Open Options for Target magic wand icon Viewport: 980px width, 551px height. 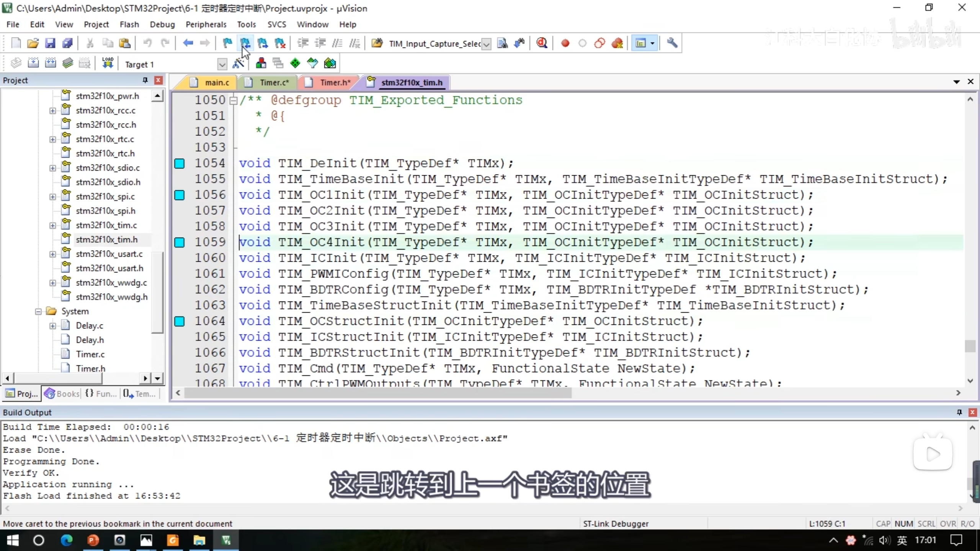238,64
